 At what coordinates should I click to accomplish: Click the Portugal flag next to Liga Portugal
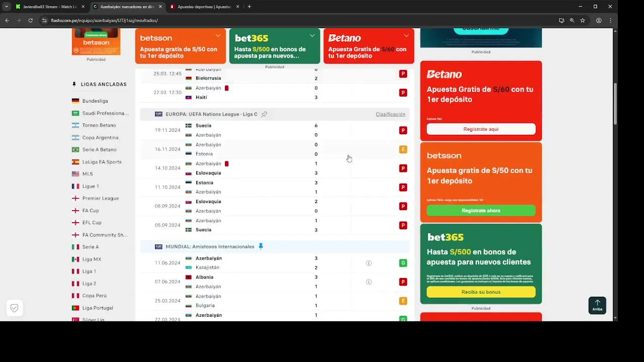[x=75, y=308]
